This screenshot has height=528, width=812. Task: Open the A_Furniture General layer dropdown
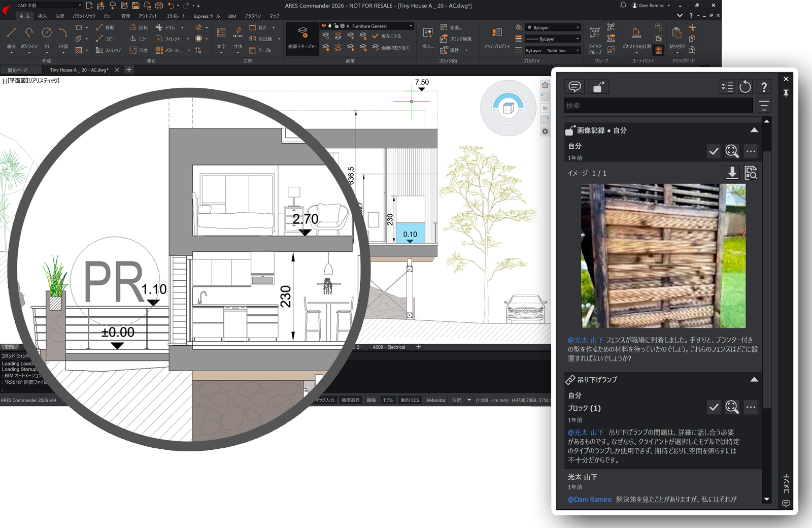(411, 26)
